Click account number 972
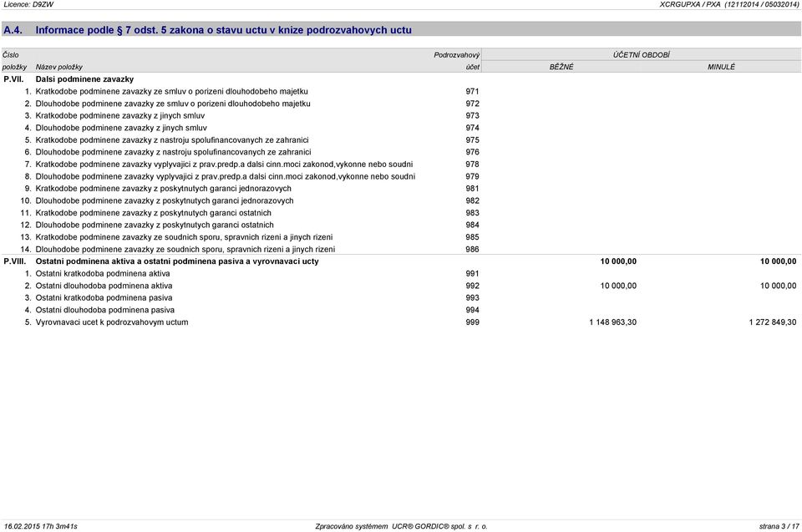 tap(472, 104)
